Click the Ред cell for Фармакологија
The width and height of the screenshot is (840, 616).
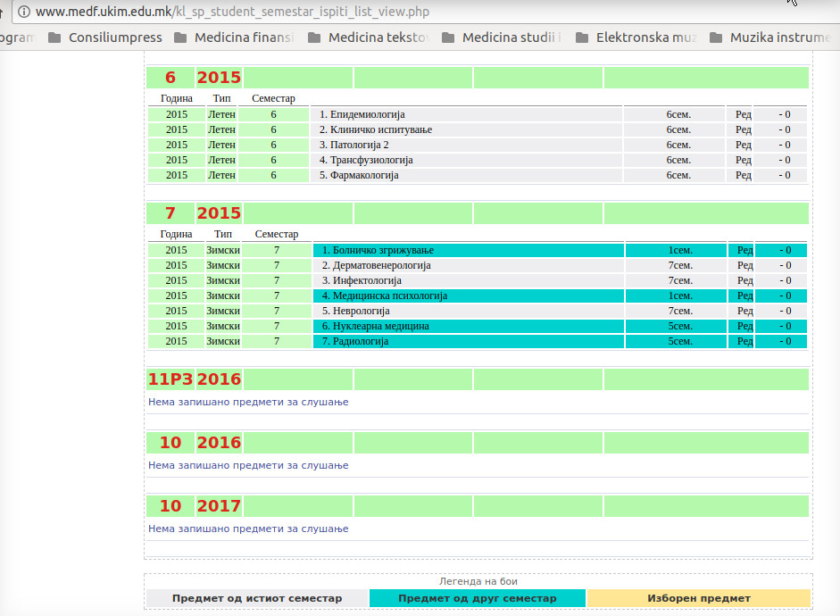coord(739,175)
